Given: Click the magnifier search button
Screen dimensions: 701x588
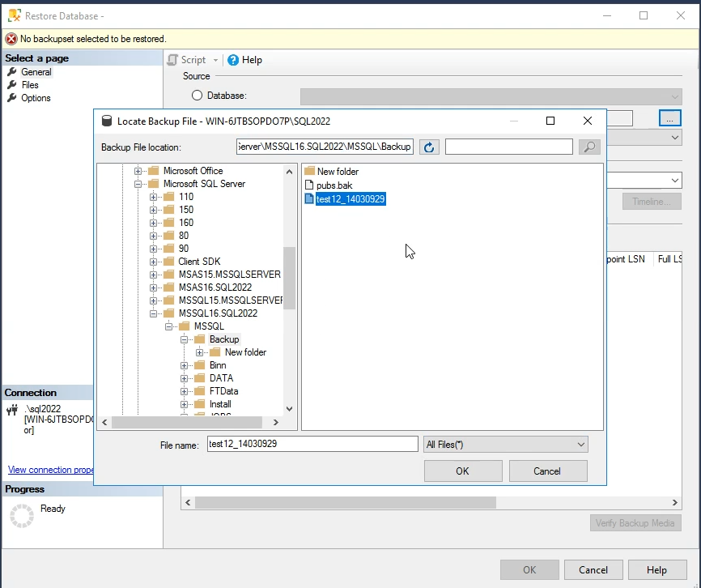Looking at the screenshot, I should 589,147.
